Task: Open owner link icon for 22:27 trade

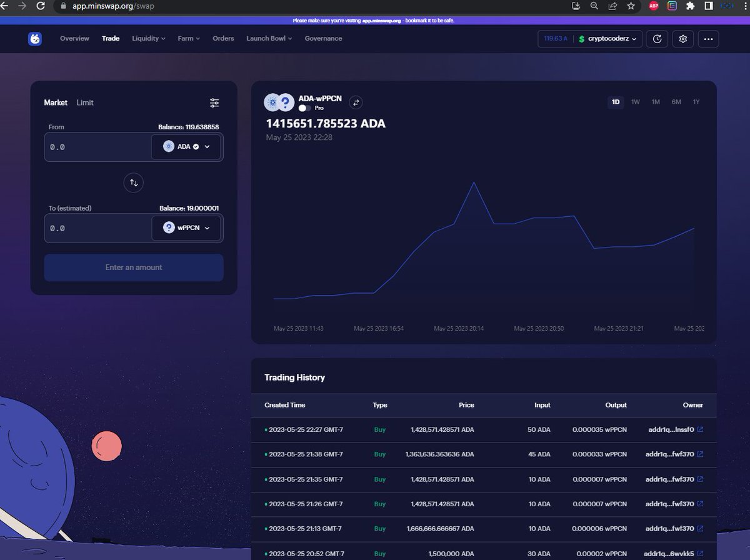Action: [x=700, y=429]
